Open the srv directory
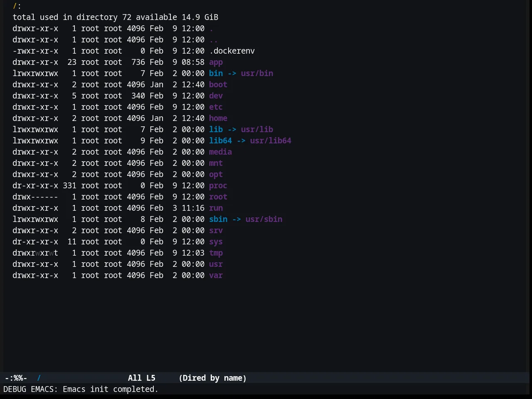 pyautogui.click(x=216, y=230)
